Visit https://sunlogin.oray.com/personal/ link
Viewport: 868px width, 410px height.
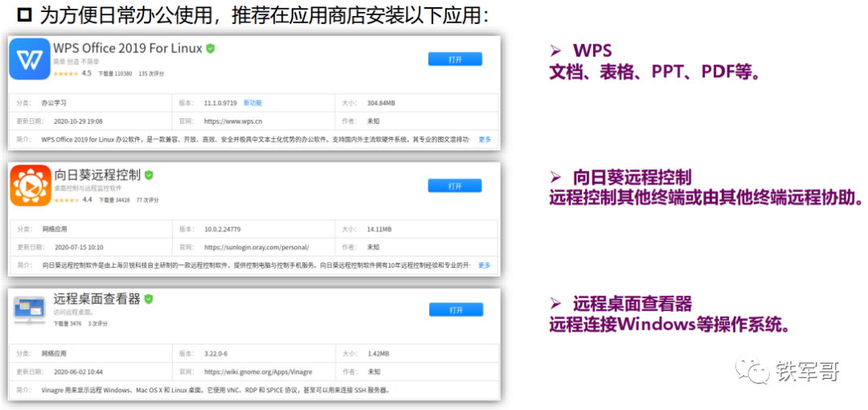tap(256, 247)
